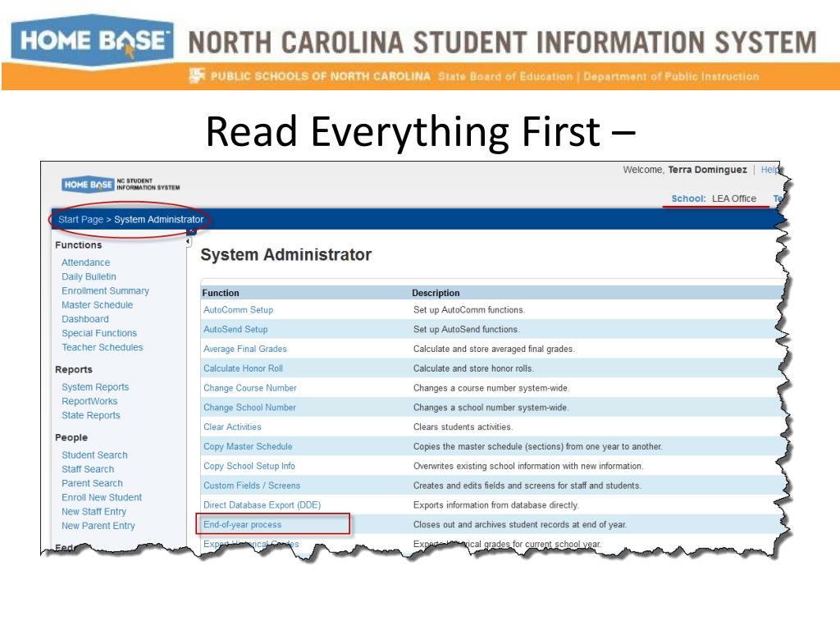This screenshot has width=840, height=630.
Task: Open Copy School Setup Info function
Action: 249,466
